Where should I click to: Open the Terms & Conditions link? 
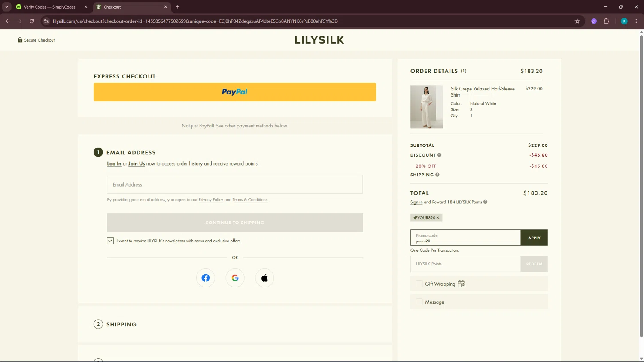pyautogui.click(x=250, y=200)
